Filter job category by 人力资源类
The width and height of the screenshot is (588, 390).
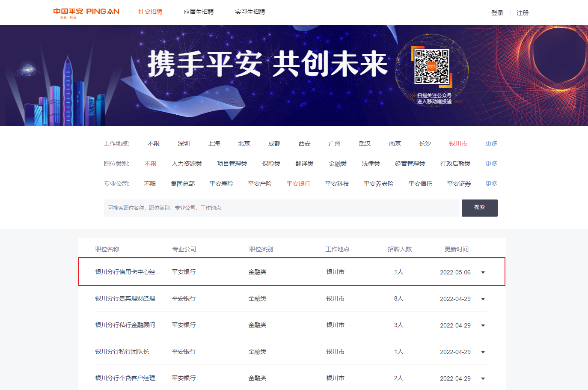click(x=187, y=164)
